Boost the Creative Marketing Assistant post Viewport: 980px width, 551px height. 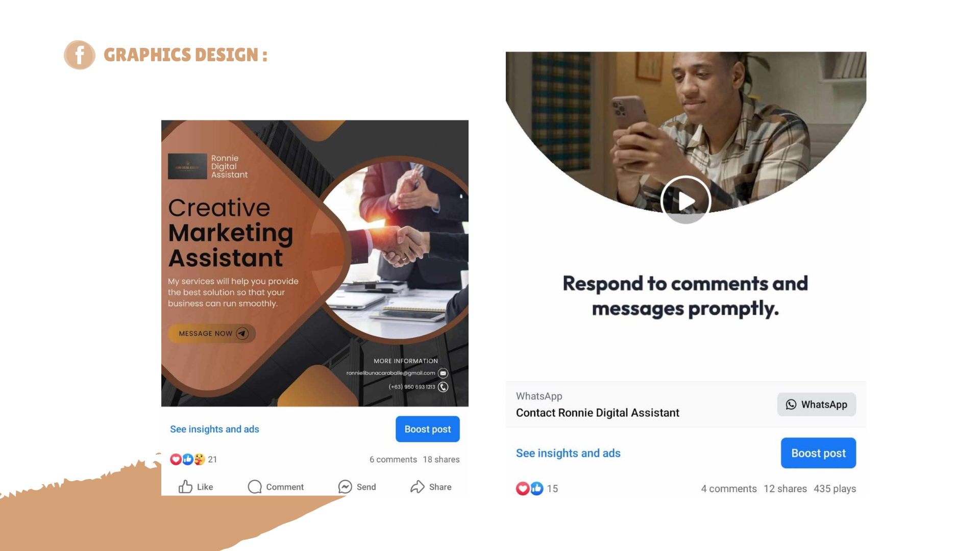click(428, 429)
